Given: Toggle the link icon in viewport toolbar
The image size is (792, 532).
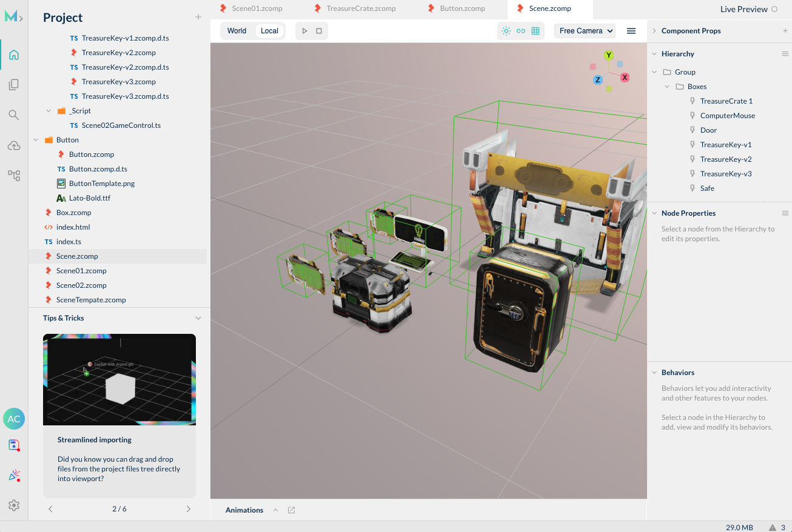Looking at the screenshot, I should (521, 31).
